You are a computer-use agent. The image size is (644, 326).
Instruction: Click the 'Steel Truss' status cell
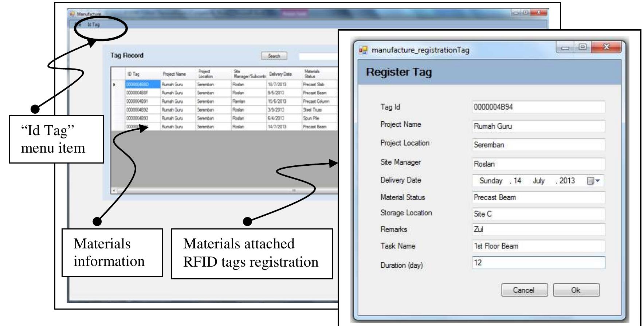click(x=320, y=110)
